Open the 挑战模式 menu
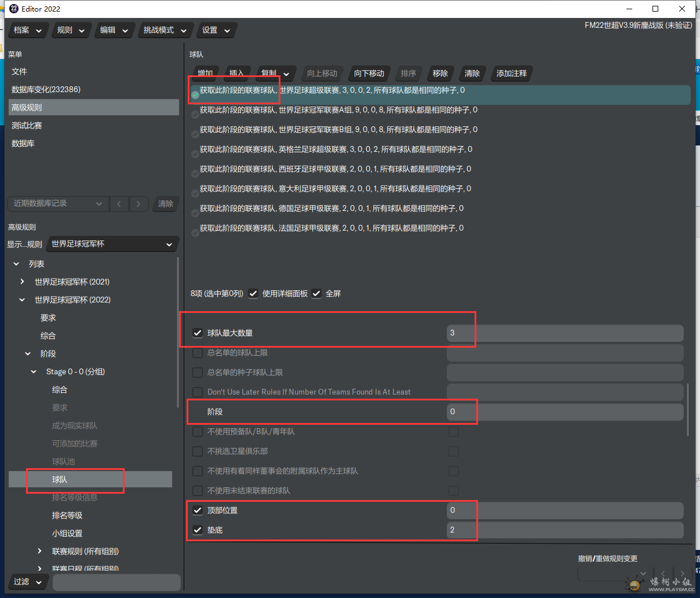This screenshot has height=598, width=700. tap(165, 30)
